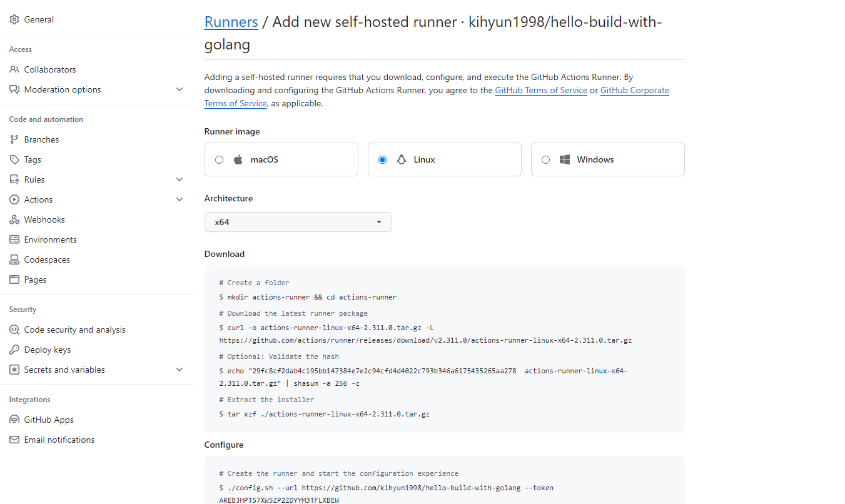
Task: Click the Download section heading
Action: (x=225, y=254)
